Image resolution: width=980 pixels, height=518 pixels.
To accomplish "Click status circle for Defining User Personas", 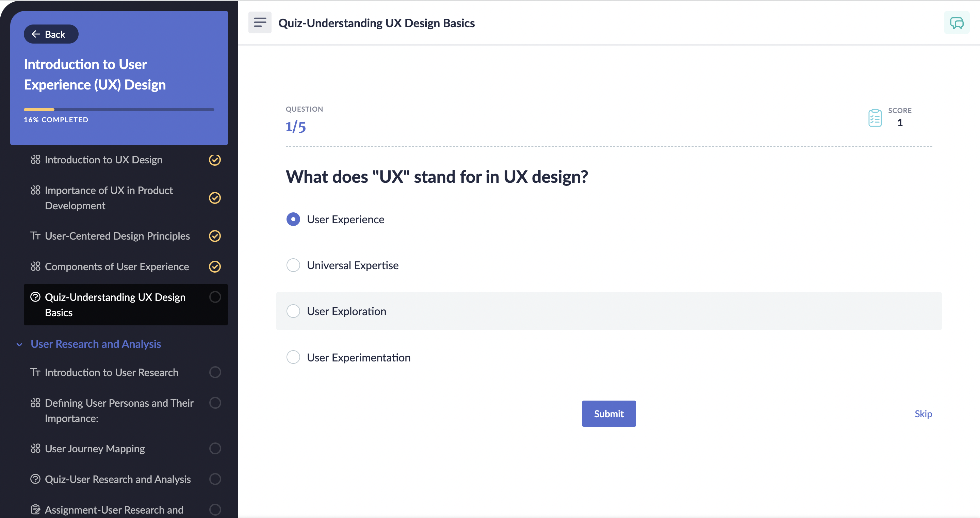I will point(215,403).
